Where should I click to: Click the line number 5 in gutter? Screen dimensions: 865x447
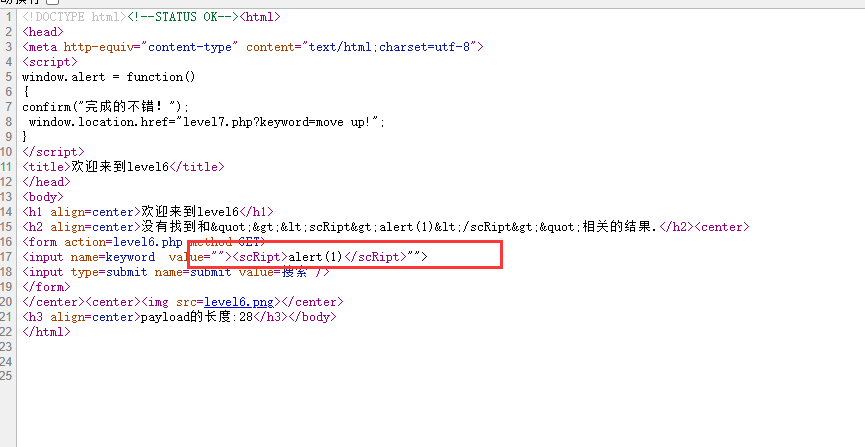click(x=8, y=77)
